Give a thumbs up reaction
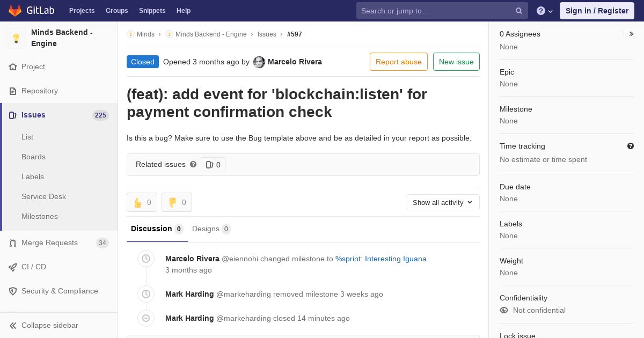 [142, 202]
